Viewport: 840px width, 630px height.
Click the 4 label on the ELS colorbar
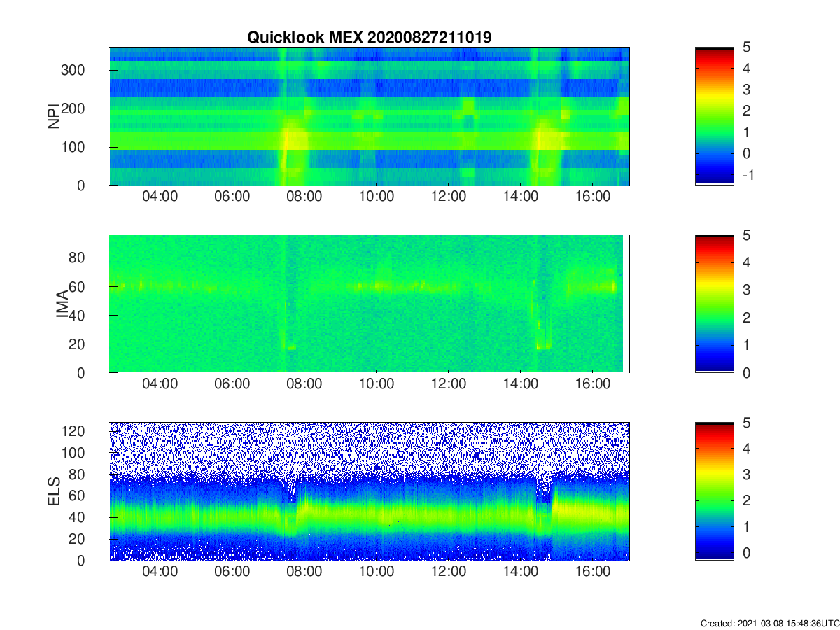pyautogui.click(x=747, y=449)
